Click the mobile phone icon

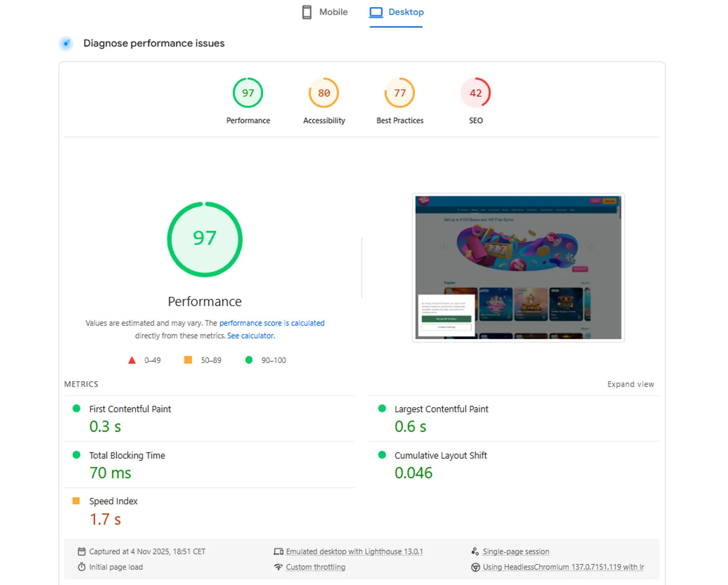pyautogui.click(x=307, y=12)
